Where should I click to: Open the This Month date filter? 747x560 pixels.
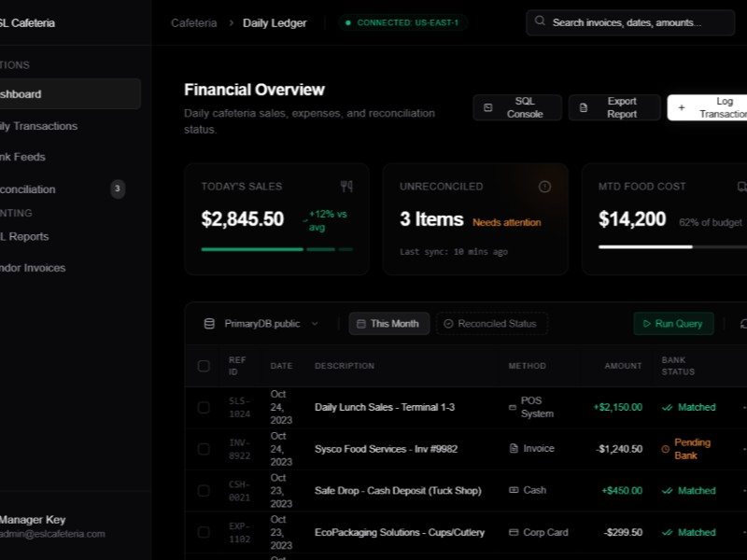click(x=389, y=324)
